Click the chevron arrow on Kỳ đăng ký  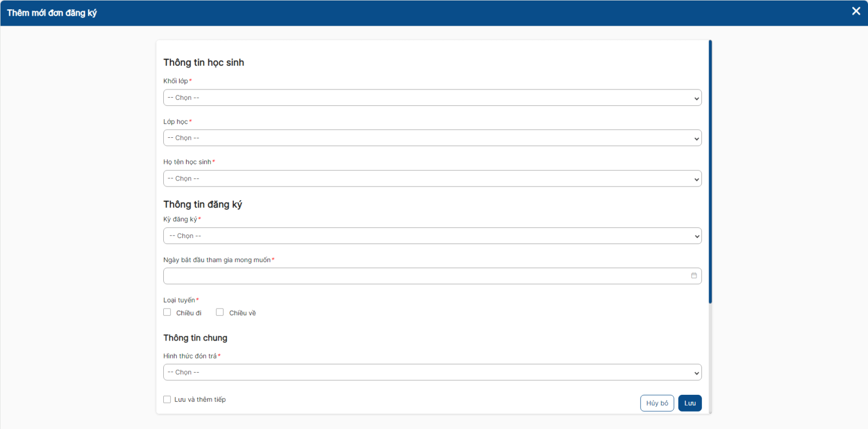click(697, 236)
